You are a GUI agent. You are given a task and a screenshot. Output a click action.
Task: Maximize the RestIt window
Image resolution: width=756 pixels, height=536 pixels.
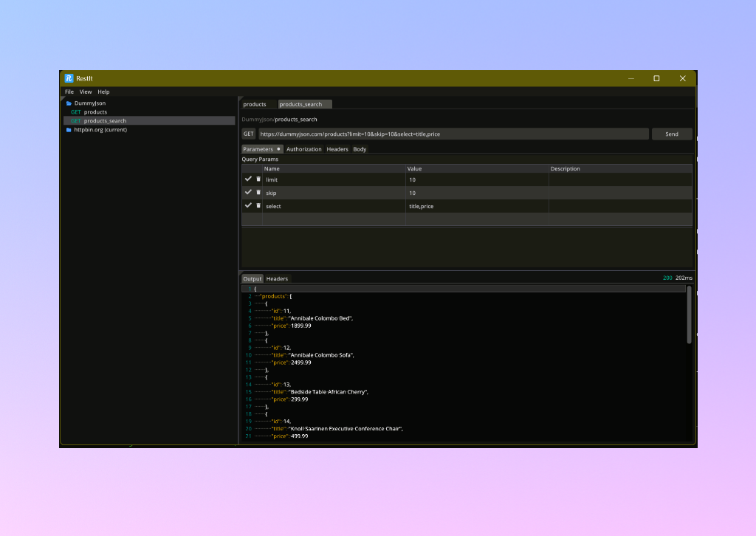coord(656,78)
